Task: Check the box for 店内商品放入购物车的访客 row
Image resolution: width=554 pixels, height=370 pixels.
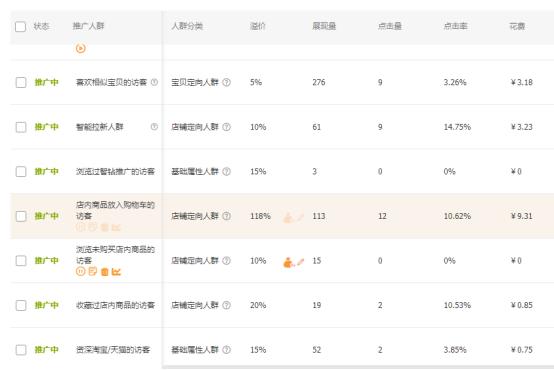Action: click(21, 216)
